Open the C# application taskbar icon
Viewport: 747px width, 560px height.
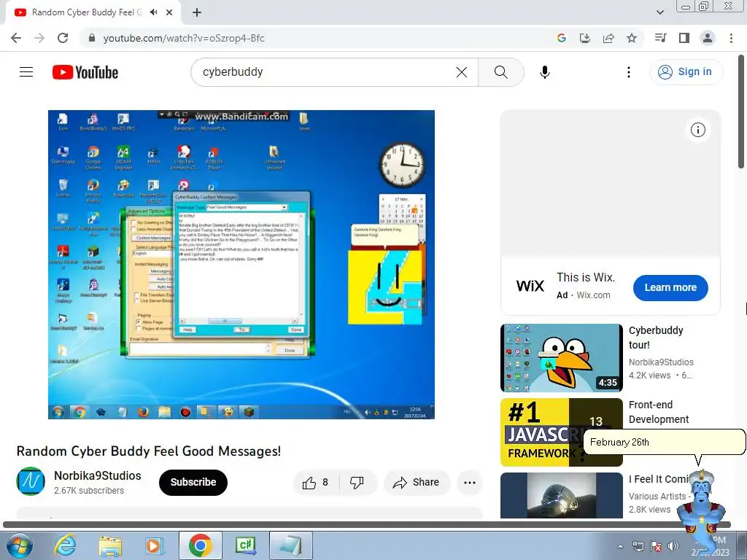click(246, 545)
